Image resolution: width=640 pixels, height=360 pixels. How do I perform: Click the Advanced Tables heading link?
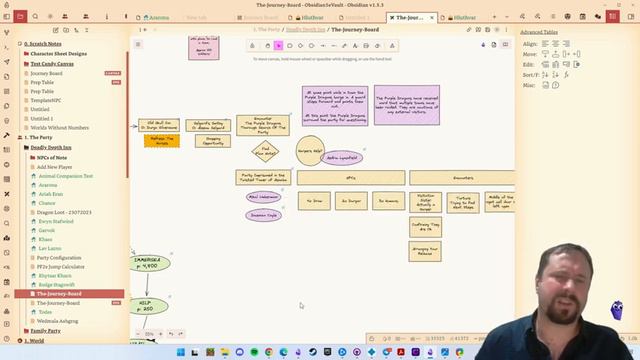(x=539, y=32)
